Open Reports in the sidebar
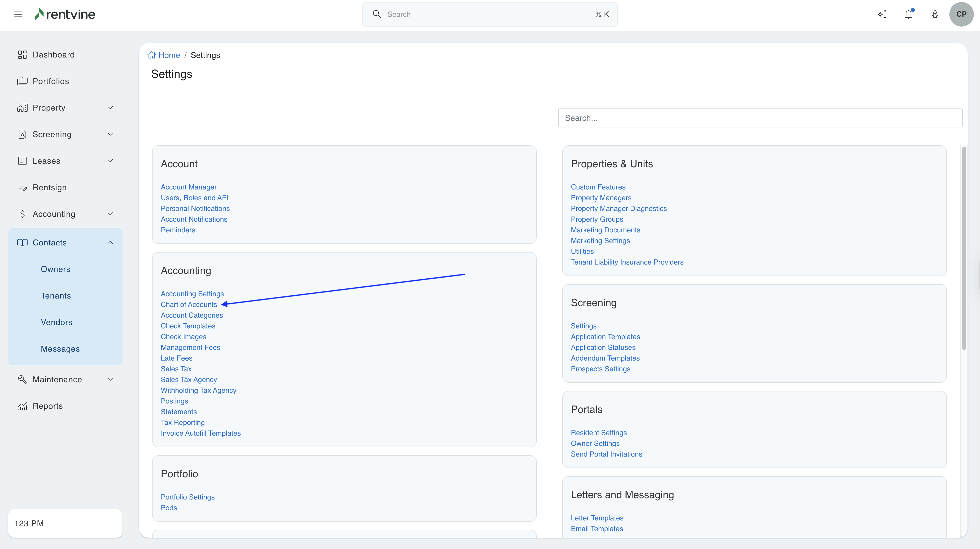This screenshot has height=549, width=980. 47,406
